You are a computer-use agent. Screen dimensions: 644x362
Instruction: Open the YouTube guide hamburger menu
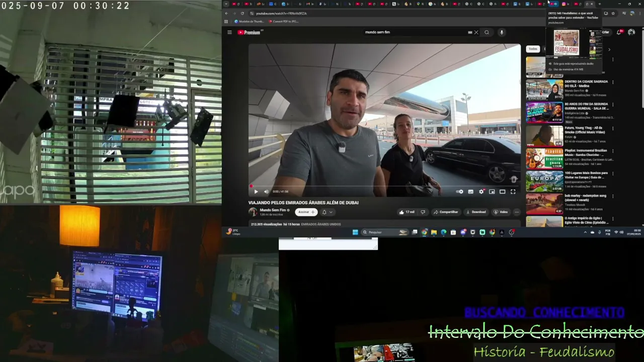point(229,32)
